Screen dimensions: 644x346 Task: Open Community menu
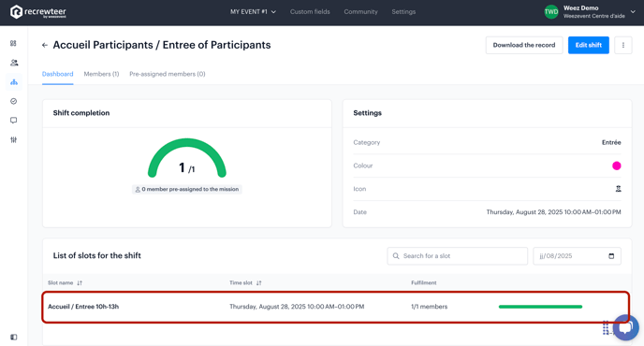(x=360, y=12)
